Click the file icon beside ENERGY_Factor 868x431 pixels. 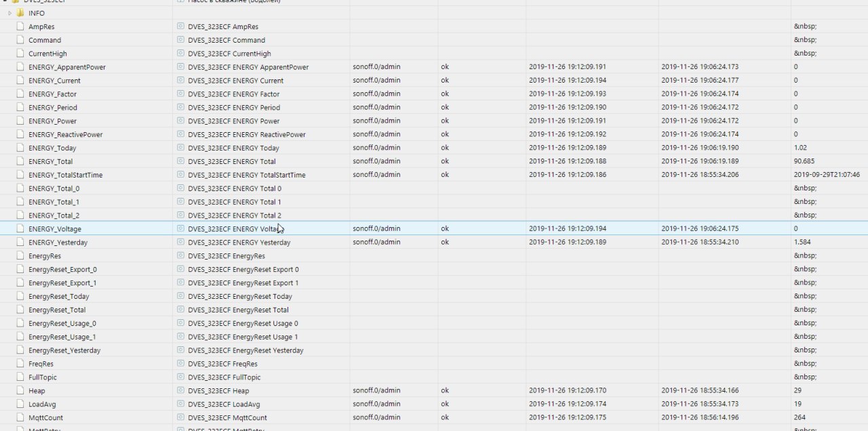pos(20,94)
